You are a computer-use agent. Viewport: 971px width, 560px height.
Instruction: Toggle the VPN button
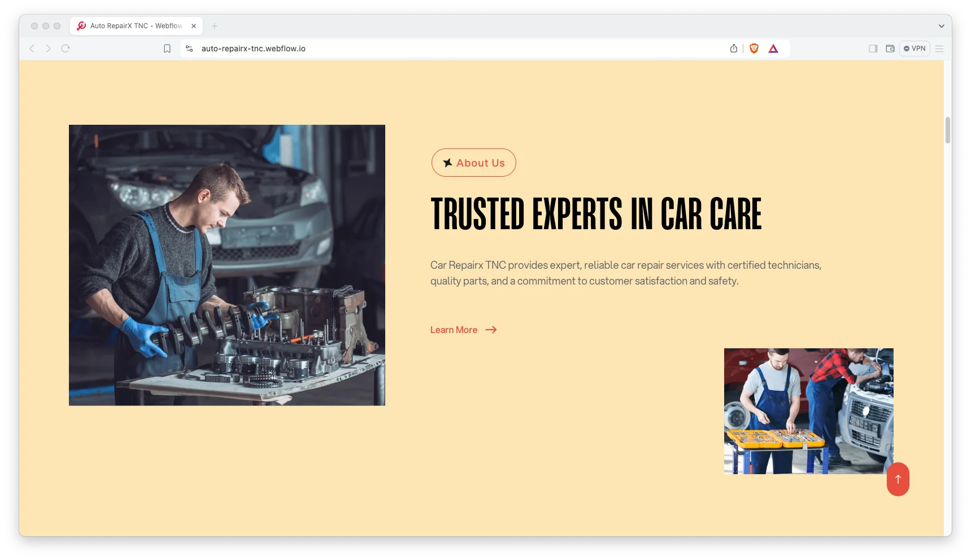915,49
